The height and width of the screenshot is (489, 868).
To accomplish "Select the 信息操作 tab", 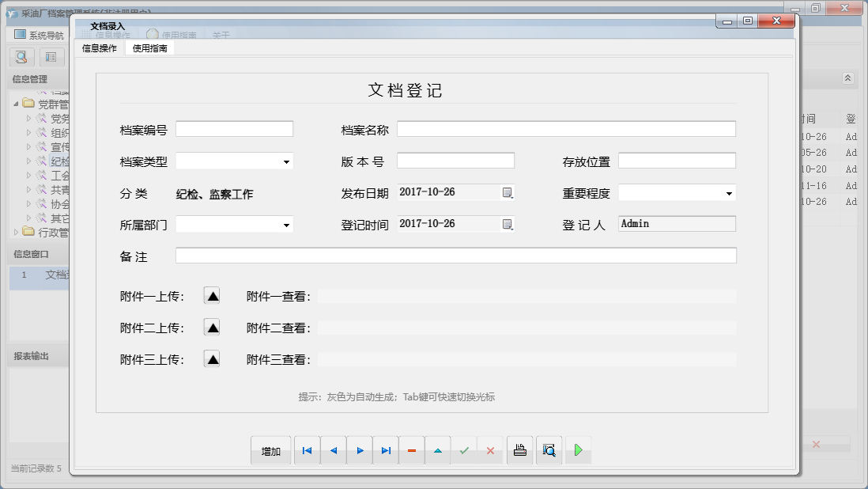I will (x=98, y=47).
